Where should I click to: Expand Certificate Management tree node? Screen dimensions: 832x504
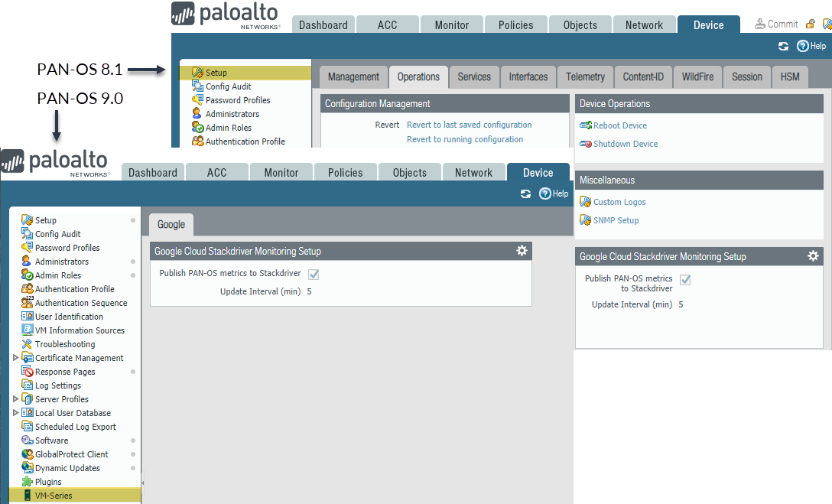(16, 358)
